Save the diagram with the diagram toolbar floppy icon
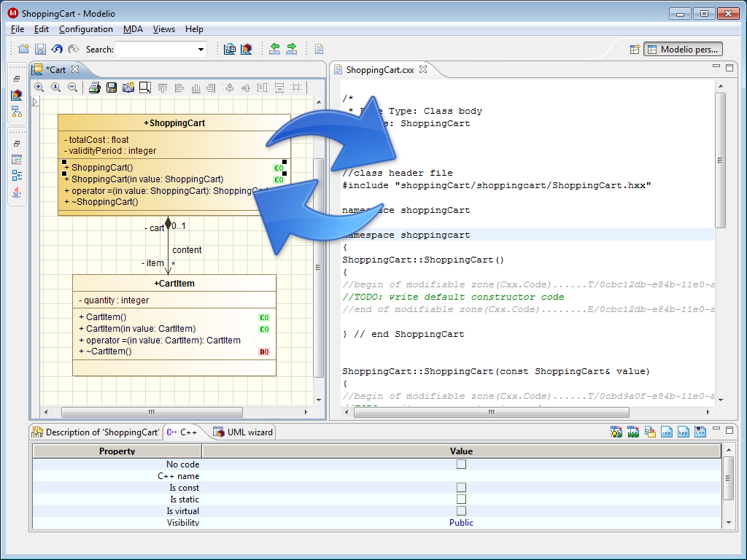 [112, 87]
